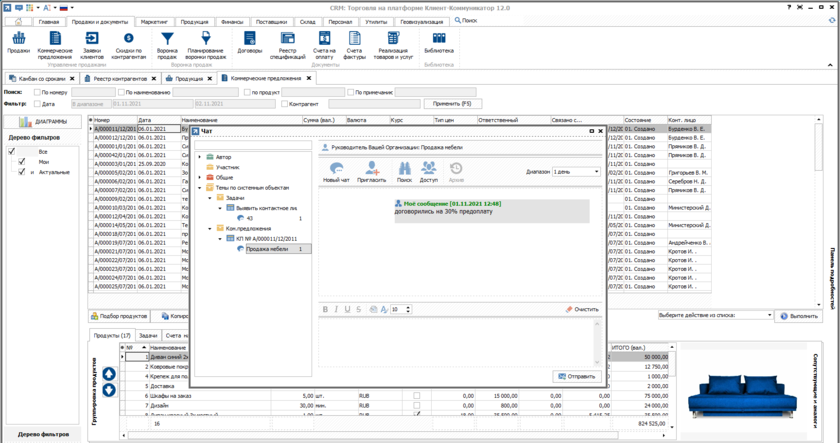The height and width of the screenshot is (443, 840).
Task: Open Планирование воронки продаж
Action: pos(206,45)
